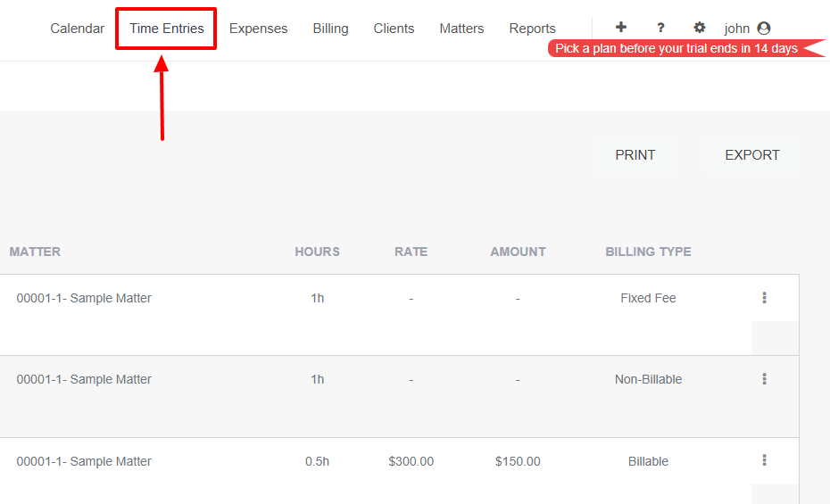Sort by the HOURS column header
This screenshot has height=504, width=830.
[317, 252]
